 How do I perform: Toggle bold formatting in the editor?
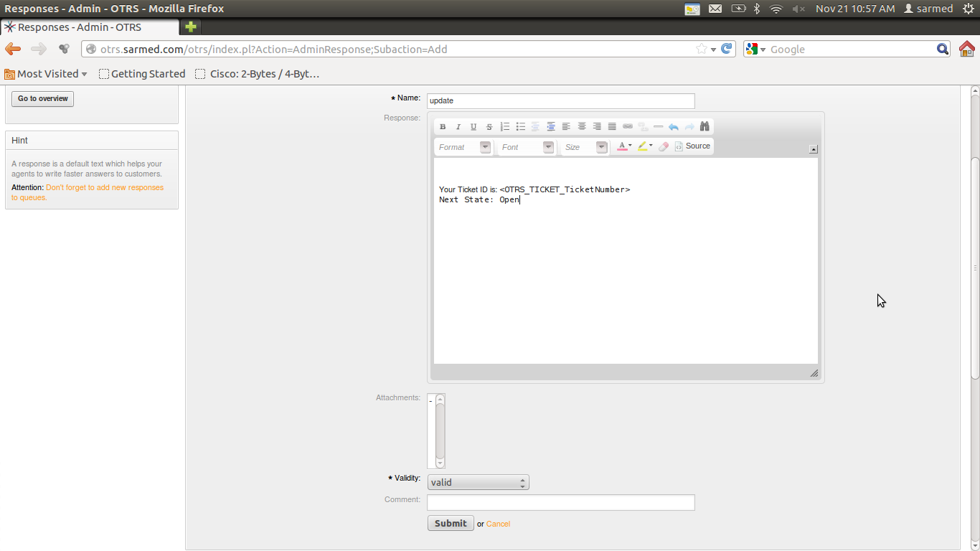click(443, 127)
